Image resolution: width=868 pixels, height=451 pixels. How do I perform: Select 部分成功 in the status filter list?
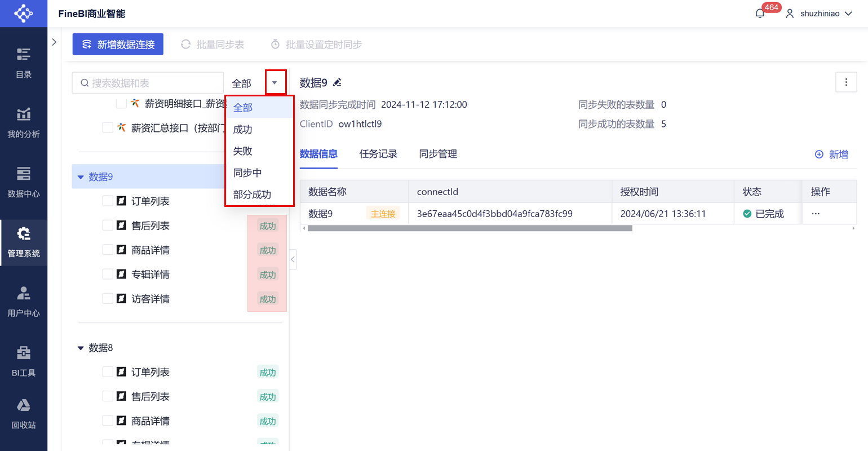[259, 194]
